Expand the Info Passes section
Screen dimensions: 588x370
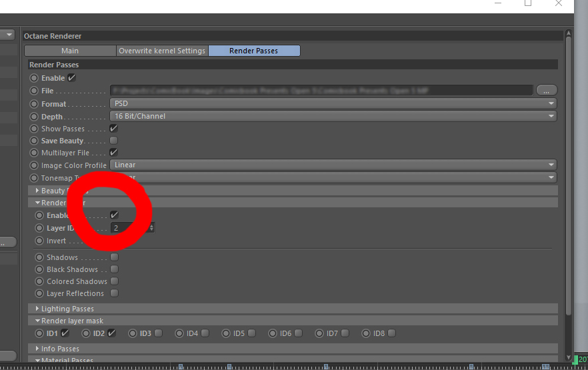pos(37,349)
